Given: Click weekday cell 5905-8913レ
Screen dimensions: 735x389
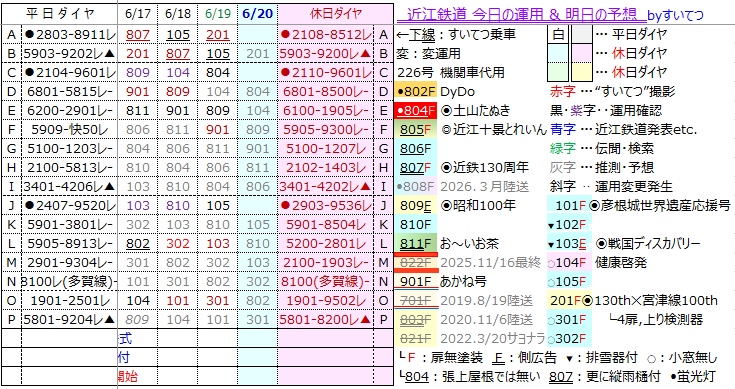Looking at the screenshot, I should point(69,244).
